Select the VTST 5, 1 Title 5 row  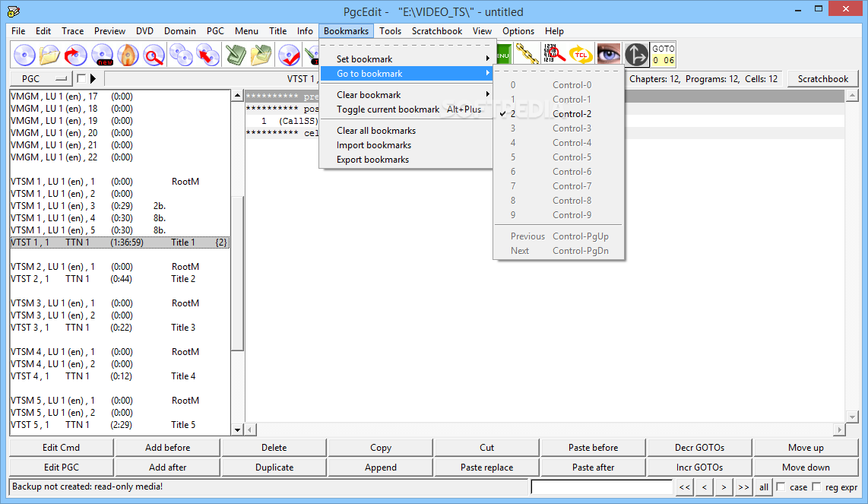(119, 425)
